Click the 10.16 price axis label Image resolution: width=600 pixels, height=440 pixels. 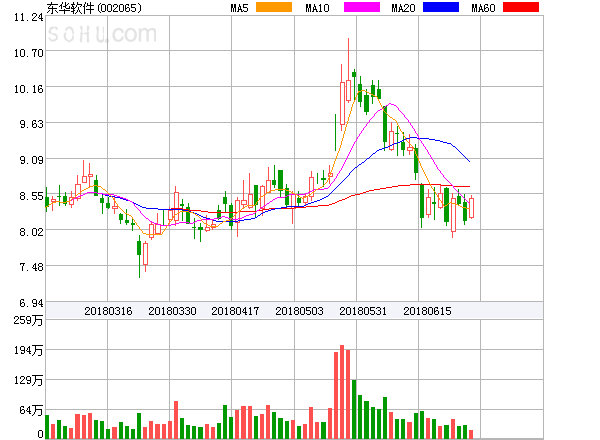[29, 89]
